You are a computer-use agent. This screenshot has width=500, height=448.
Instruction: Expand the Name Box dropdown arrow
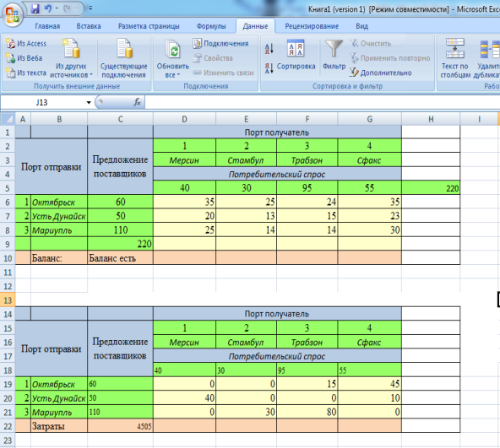point(89,103)
